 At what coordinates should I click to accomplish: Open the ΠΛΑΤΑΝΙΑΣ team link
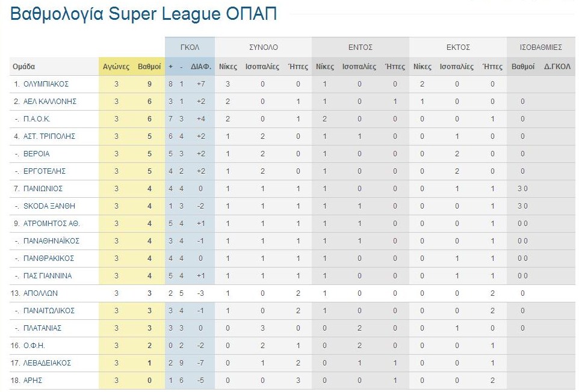click(x=42, y=328)
